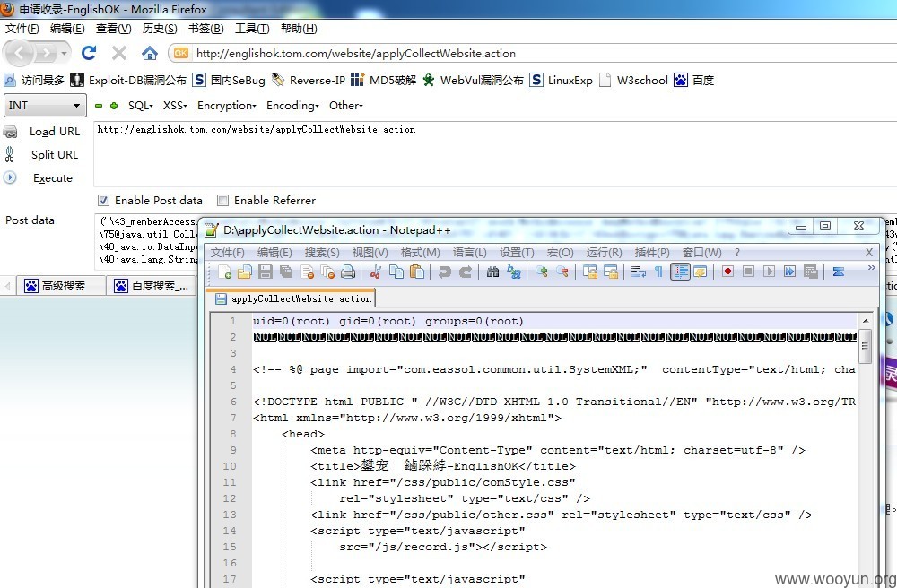Open Firefox 文件(F) menu
Image resolution: width=897 pixels, height=588 pixels.
[22, 28]
